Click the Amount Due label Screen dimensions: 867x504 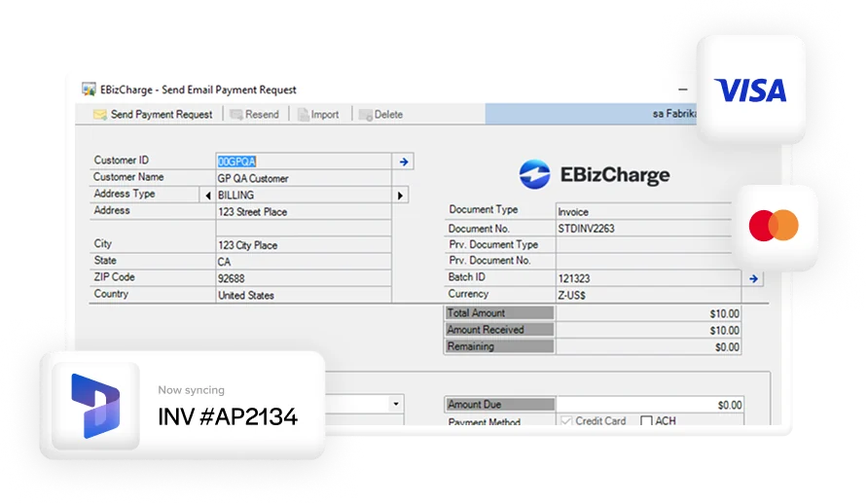pyautogui.click(x=499, y=405)
